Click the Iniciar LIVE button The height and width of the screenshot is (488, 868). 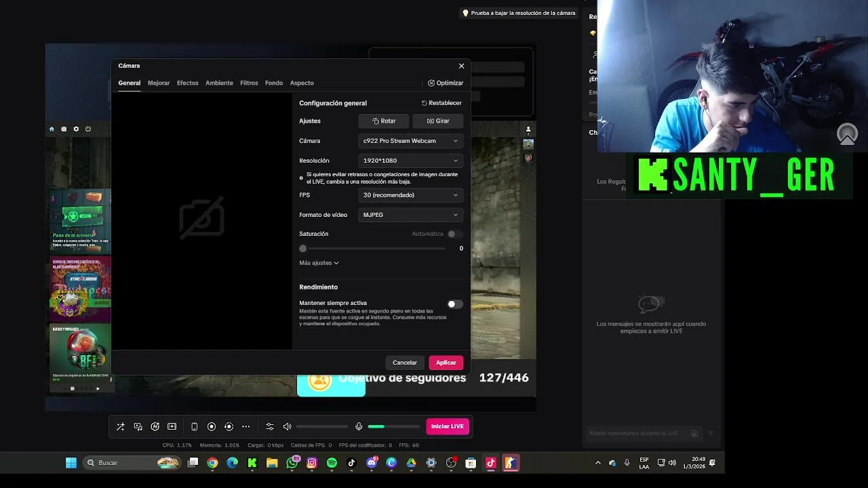click(448, 426)
